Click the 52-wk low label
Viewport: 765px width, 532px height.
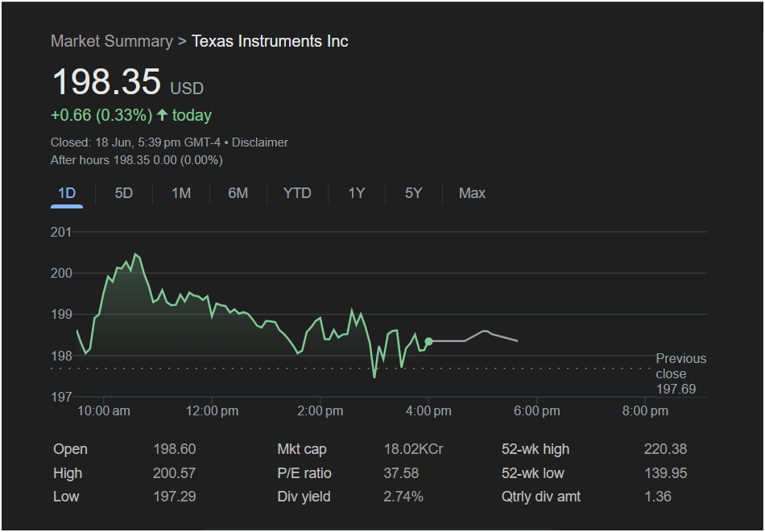[533, 473]
